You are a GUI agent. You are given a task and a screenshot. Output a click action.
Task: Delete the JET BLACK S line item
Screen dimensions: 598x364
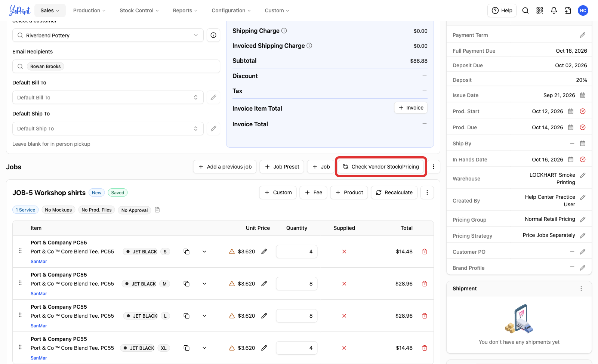point(425,252)
